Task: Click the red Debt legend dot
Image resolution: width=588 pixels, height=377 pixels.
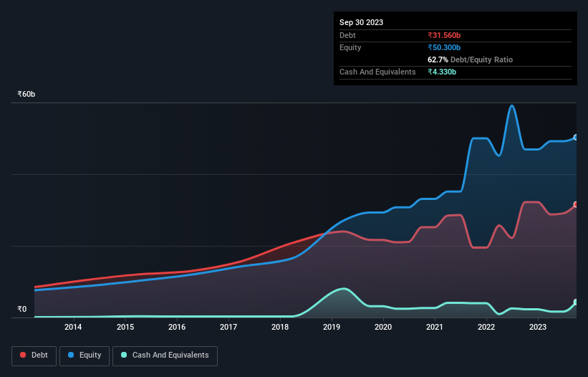Action: point(23,355)
